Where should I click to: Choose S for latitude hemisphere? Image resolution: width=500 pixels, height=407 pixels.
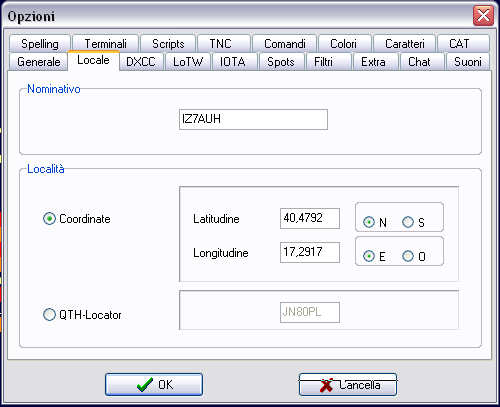(408, 222)
